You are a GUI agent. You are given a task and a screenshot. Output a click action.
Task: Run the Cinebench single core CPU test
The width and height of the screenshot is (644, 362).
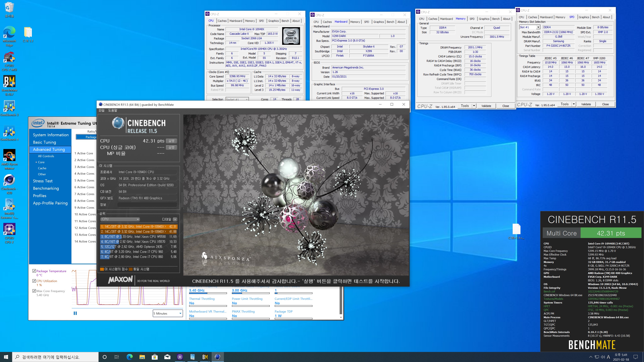pos(172,147)
